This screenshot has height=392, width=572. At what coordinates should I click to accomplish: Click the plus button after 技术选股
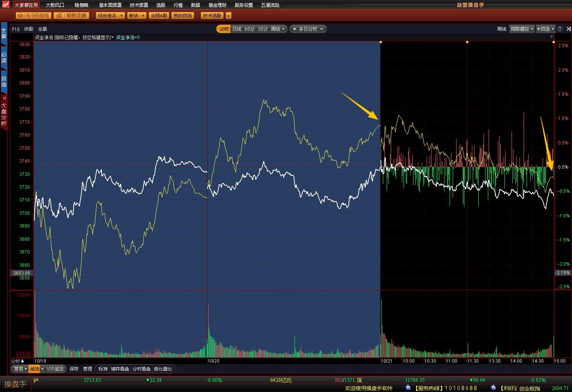coord(228,15)
